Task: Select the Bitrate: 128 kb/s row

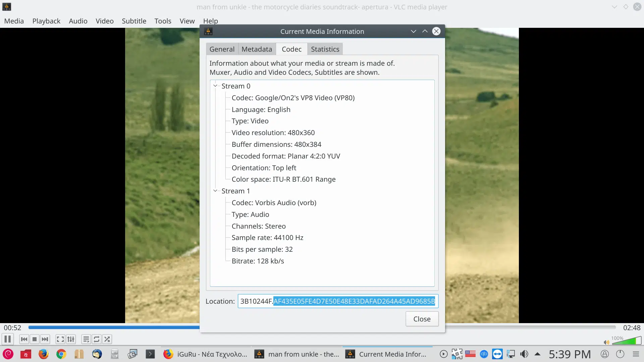Action: pyautogui.click(x=258, y=261)
